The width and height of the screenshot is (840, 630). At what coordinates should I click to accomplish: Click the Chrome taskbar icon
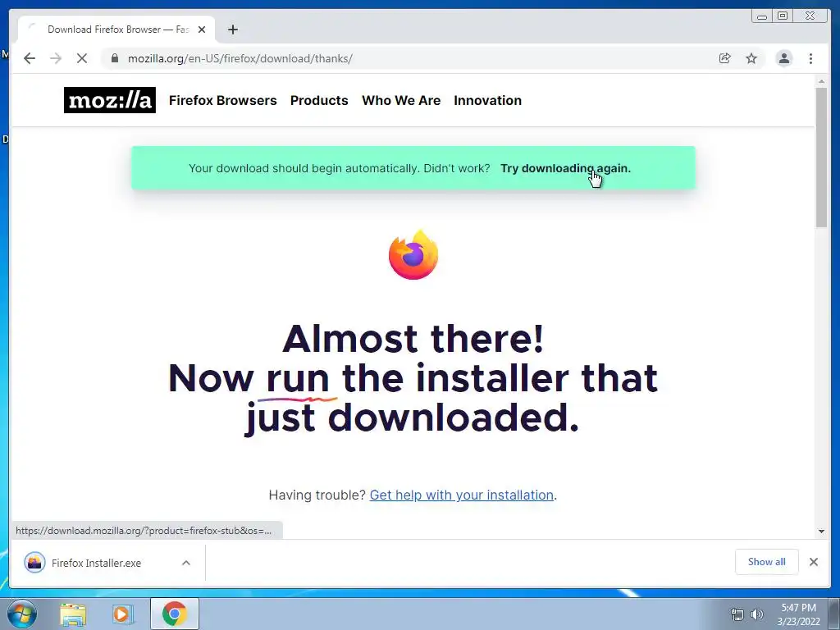tap(175, 614)
